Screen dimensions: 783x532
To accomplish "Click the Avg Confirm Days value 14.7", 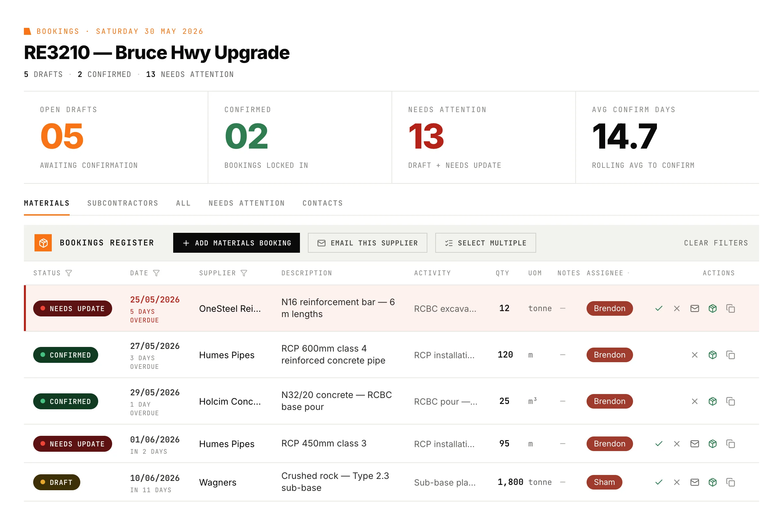I will pyautogui.click(x=625, y=136).
